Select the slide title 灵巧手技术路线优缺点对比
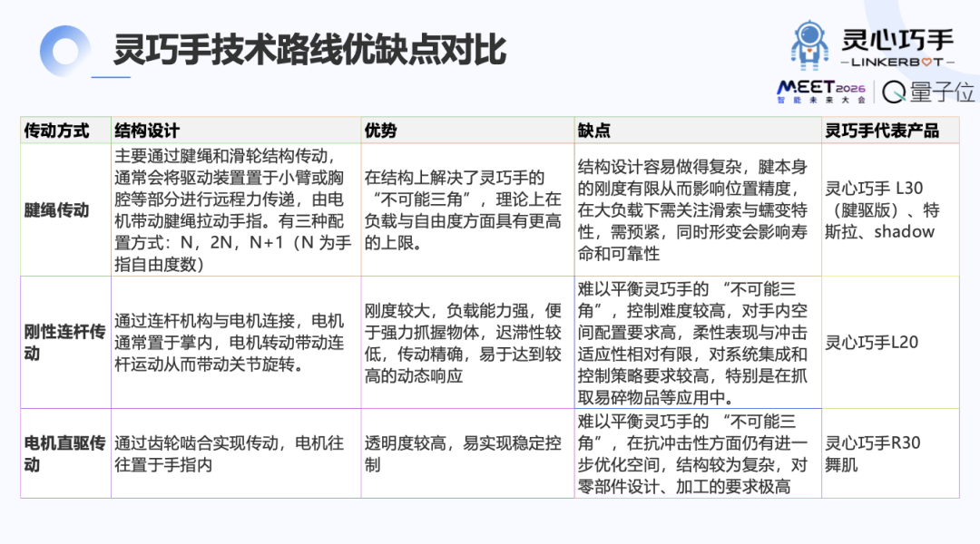This screenshot has height=544, width=980. tap(309, 50)
